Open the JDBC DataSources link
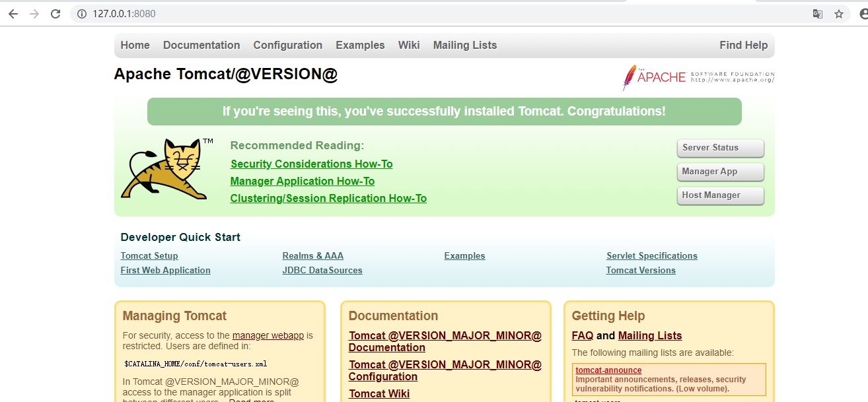Screen dimensions: 868x402 322,271
